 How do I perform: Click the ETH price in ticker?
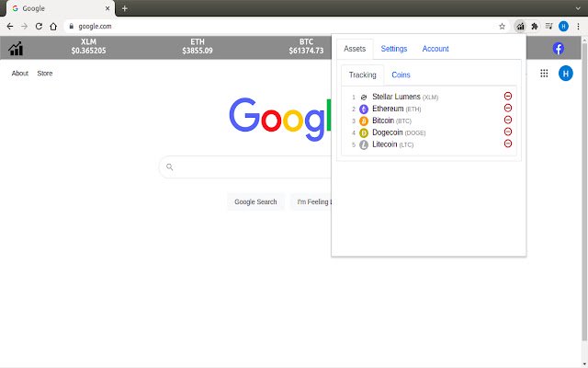[x=198, y=51]
